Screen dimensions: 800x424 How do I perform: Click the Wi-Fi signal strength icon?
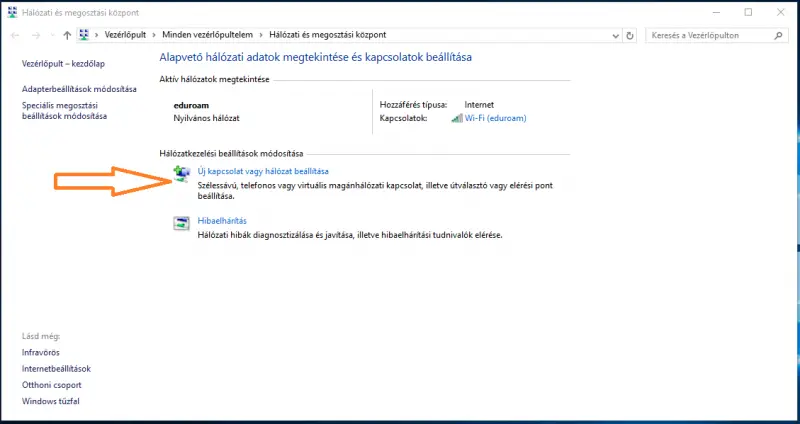click(457, 118)
